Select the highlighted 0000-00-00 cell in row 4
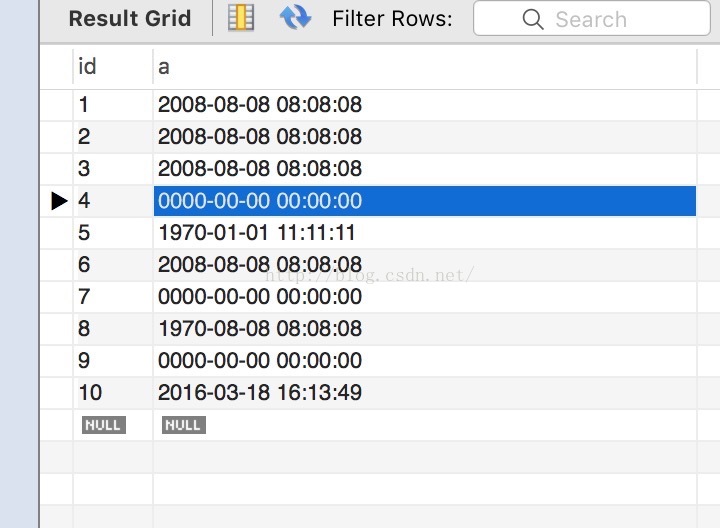Viewport: 720px width, 528px height. click(425, 201)
